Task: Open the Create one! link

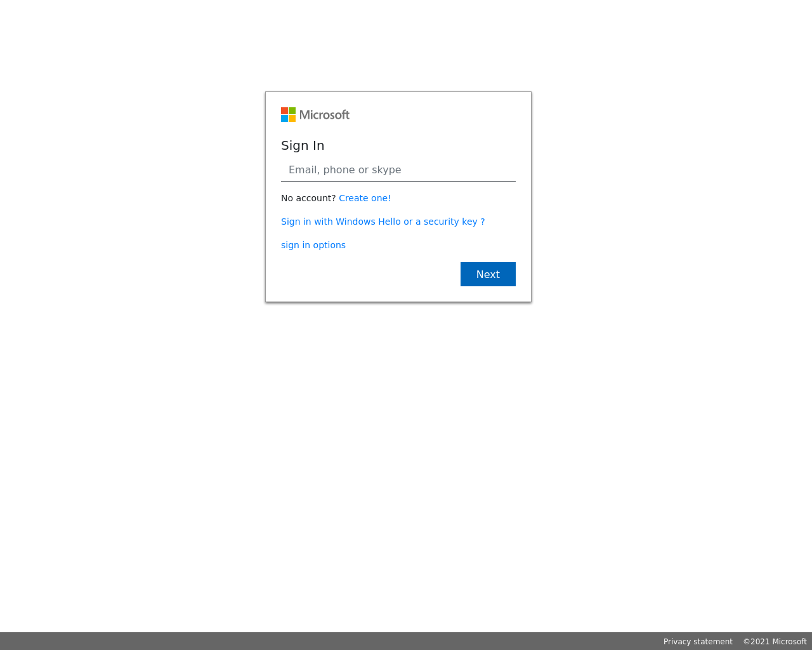Action: point(365,198)
